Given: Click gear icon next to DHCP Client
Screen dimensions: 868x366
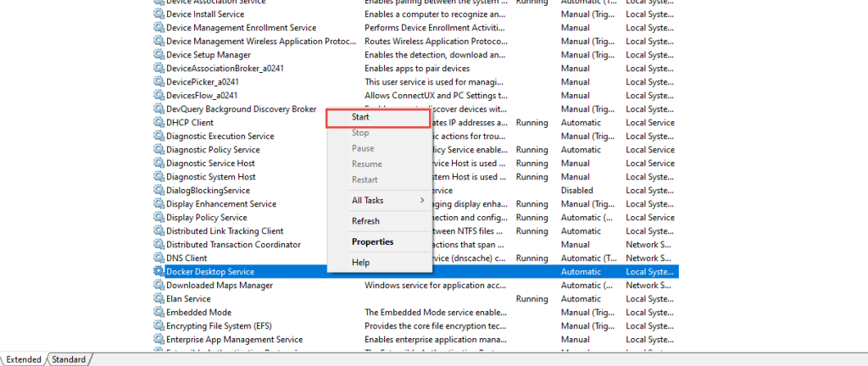Looking at the screenshot, I should 159,123.
